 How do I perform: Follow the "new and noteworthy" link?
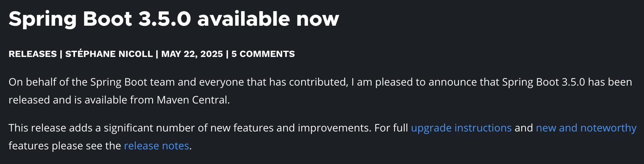click(x=586, y=128)
